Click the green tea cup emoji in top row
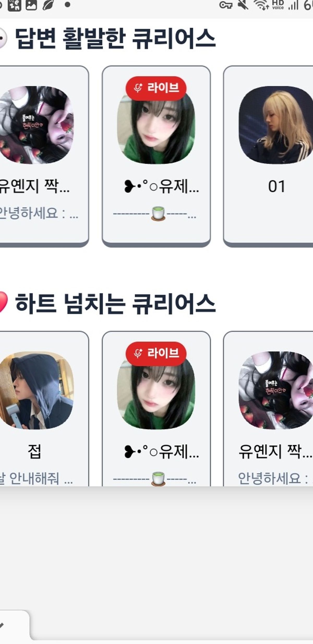The image size is (313, 644). click(158, 213)
